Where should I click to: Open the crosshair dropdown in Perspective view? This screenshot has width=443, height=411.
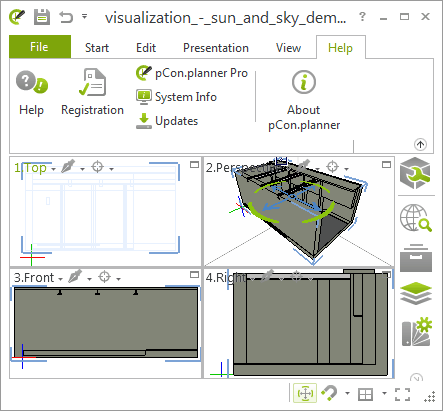346,169
